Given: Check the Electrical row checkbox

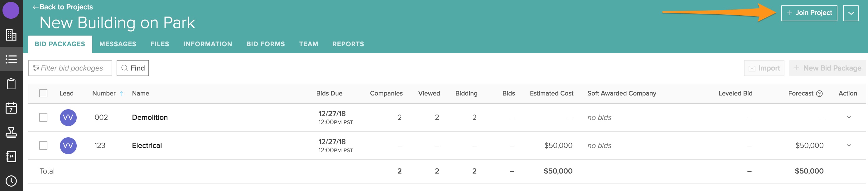Looking at the screenshot, I should pyautogui.click(x=43, y=145).
